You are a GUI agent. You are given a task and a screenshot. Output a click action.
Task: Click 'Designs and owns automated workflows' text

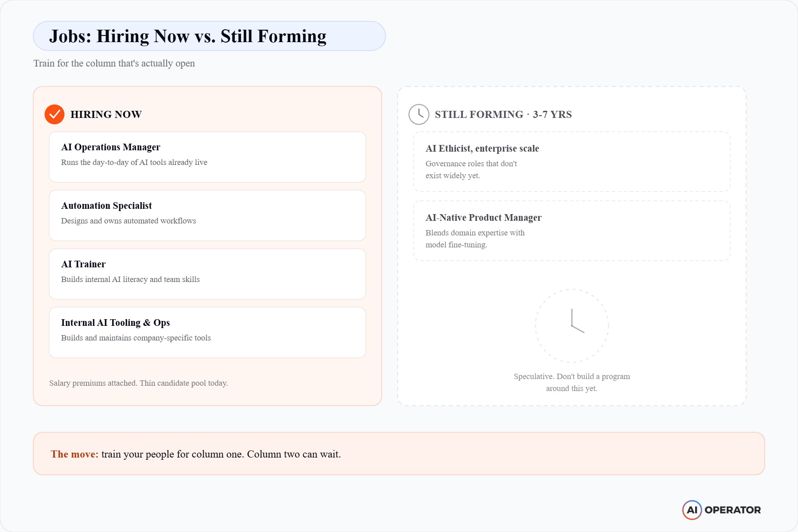tap(129, 221)
